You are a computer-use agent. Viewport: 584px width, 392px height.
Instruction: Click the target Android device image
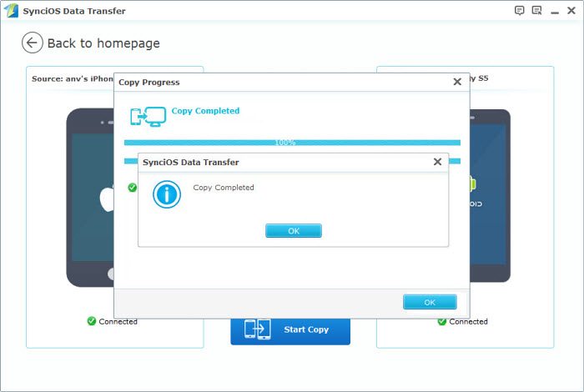point(491,196)
